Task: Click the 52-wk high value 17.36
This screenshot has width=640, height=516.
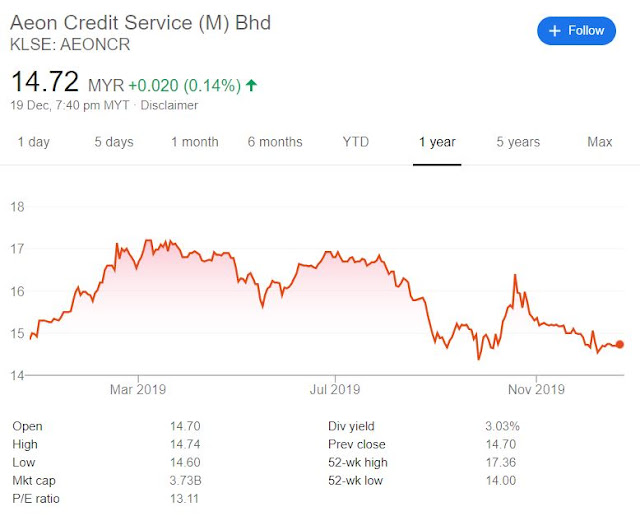Action: point(501,463)
